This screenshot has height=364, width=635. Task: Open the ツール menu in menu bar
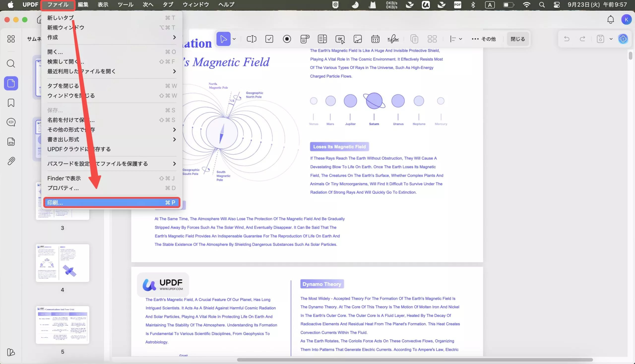click(x=125, y=4)
